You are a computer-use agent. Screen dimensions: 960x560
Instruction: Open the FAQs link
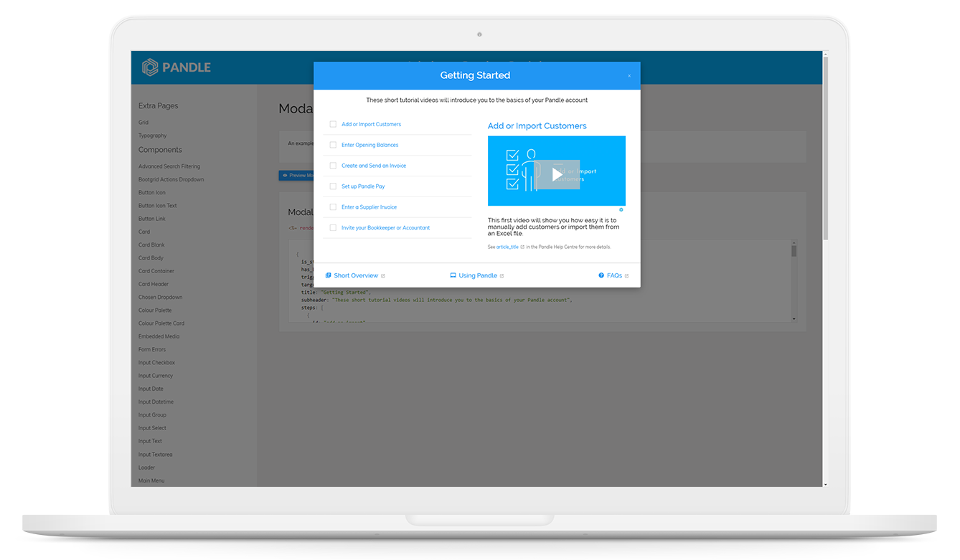[x=614, y=275]
